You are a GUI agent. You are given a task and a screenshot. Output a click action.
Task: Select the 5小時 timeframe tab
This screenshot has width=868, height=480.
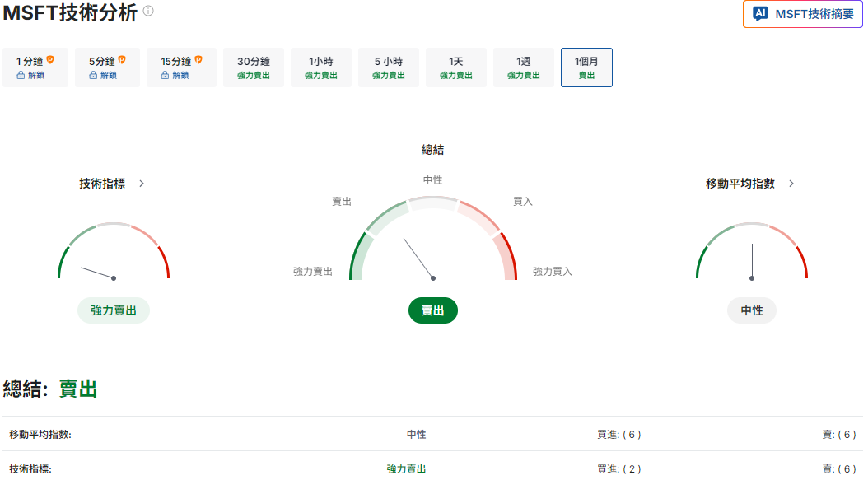tap(388, 67)
